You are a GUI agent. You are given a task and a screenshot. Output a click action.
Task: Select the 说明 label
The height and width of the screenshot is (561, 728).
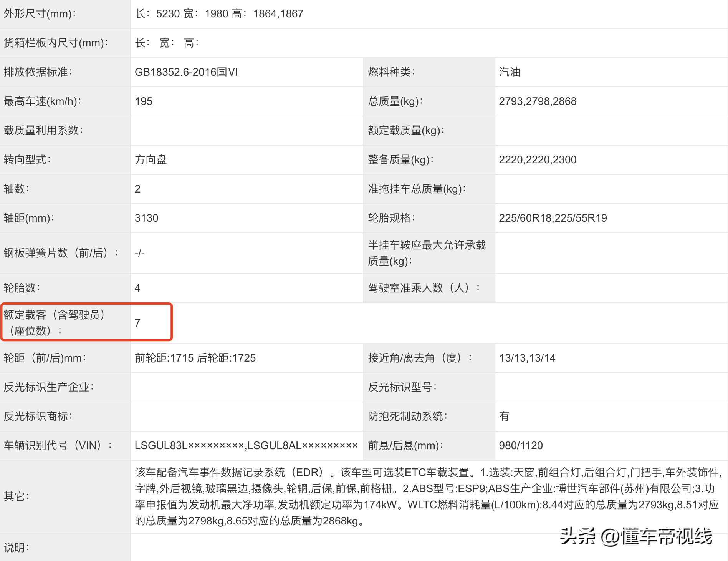pos(17,548)
